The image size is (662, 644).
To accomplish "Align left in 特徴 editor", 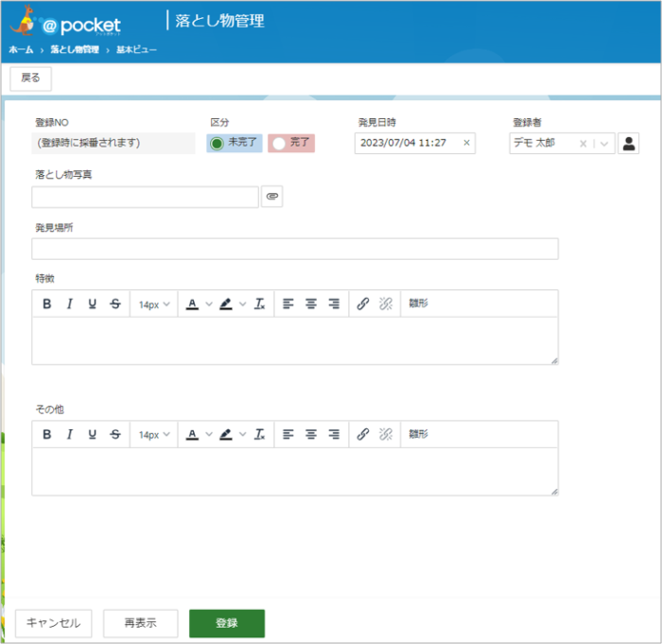I will click(288, 304).
